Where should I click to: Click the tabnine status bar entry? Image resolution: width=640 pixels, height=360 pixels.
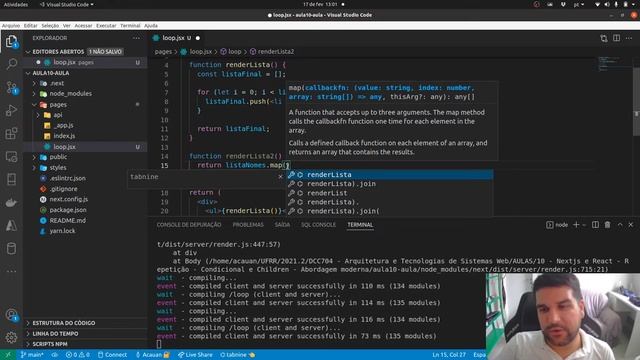[x=237, y=355]
